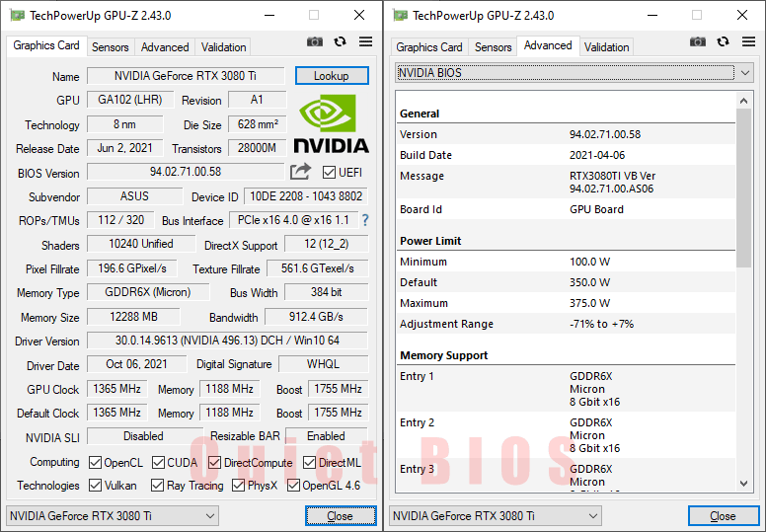Viewport: 766px width, 532px height.
Task: Click the Driver Version field
Action: (227, 340)
